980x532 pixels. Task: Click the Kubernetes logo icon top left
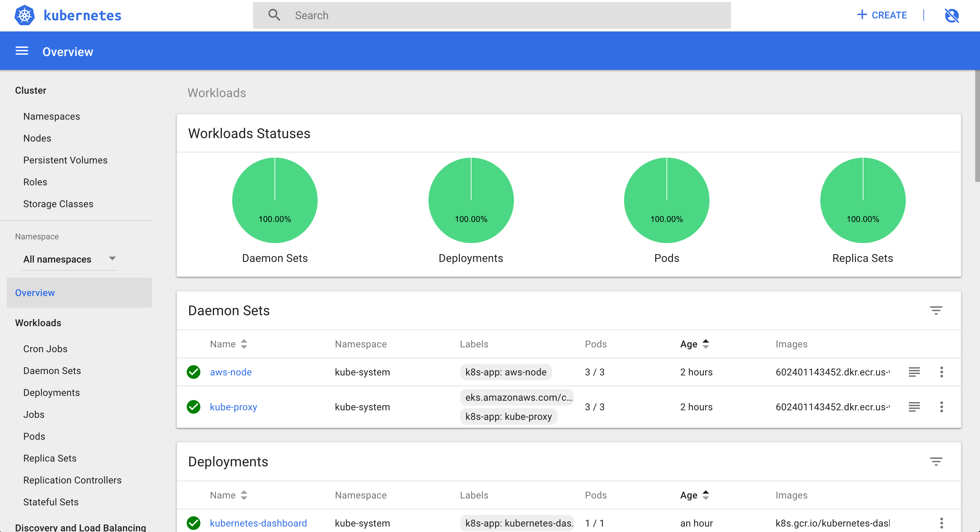tap(24, 15)
